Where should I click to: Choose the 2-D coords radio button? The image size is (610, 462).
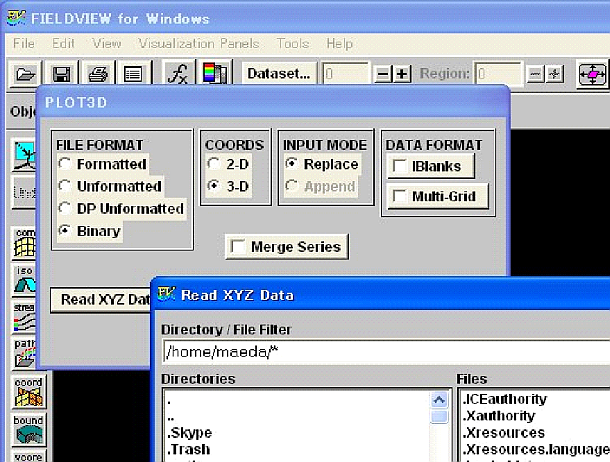click(212, 164)
